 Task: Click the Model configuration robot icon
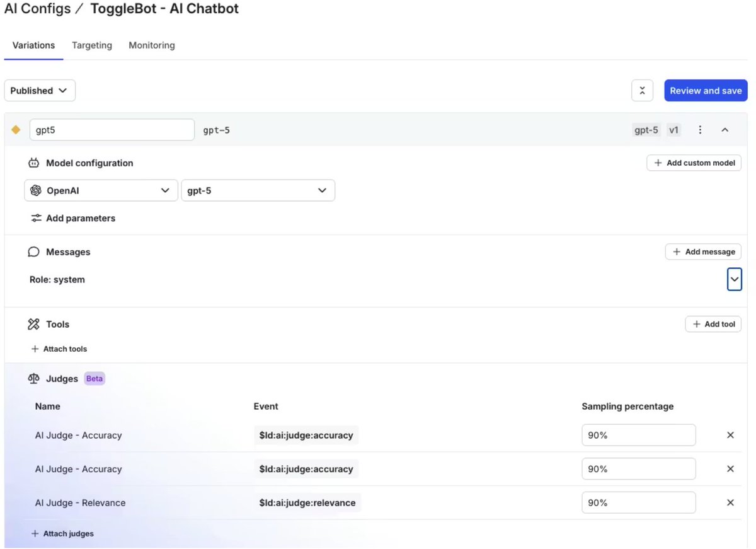click(x=33, y=163)
